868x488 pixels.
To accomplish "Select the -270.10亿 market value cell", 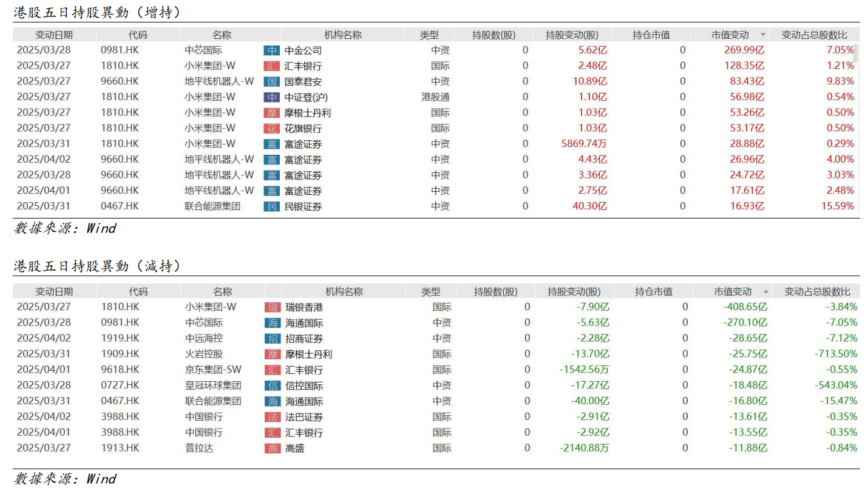I will (x=745, y=323).
